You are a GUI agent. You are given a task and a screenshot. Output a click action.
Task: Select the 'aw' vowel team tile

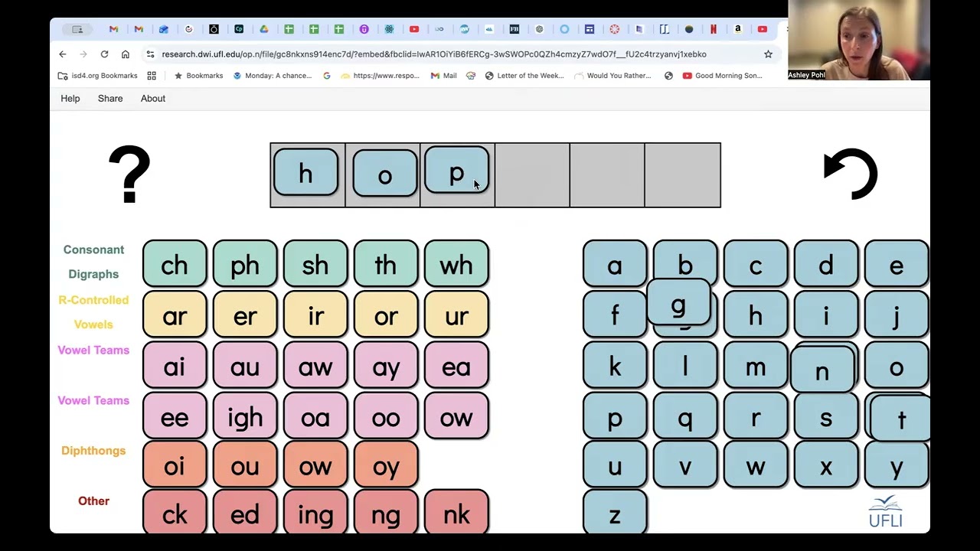[x=315, y=366]
